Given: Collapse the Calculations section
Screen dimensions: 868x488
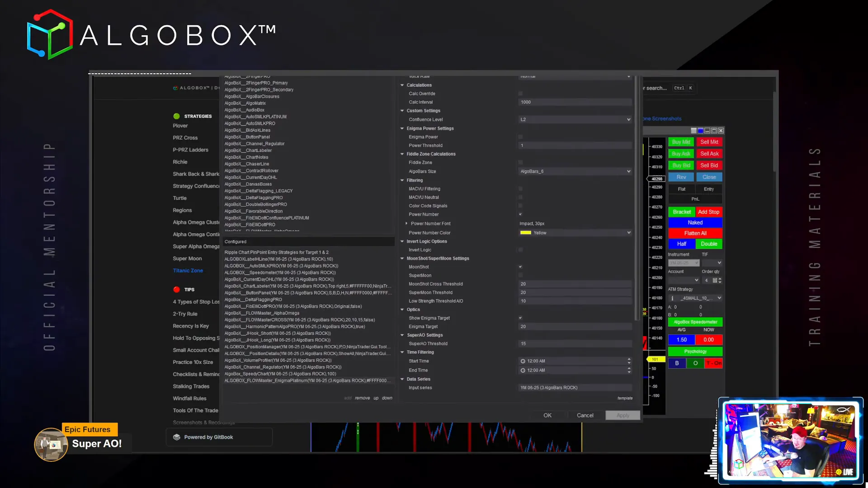Looking at the screenshot, I should click(x=402, y=85).
